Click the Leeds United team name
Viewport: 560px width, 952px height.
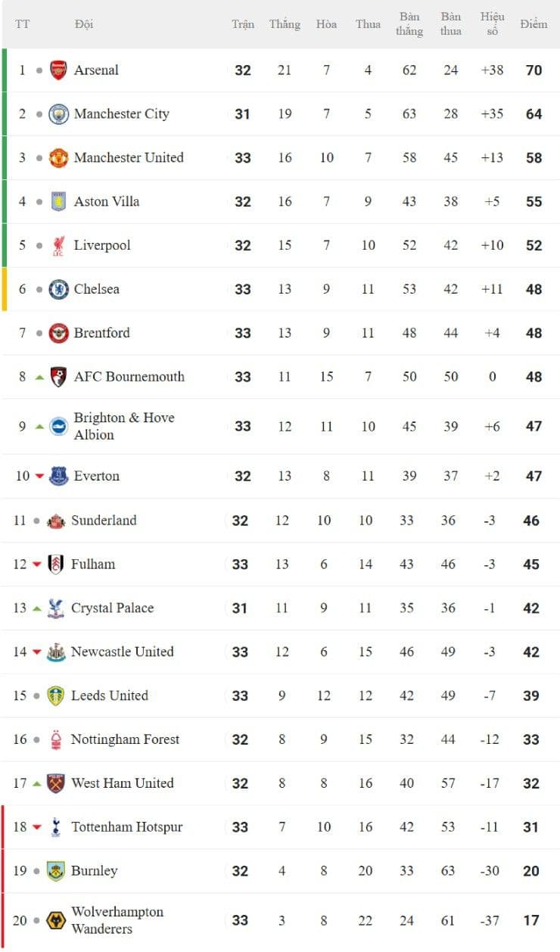click(x=109, y=695)
